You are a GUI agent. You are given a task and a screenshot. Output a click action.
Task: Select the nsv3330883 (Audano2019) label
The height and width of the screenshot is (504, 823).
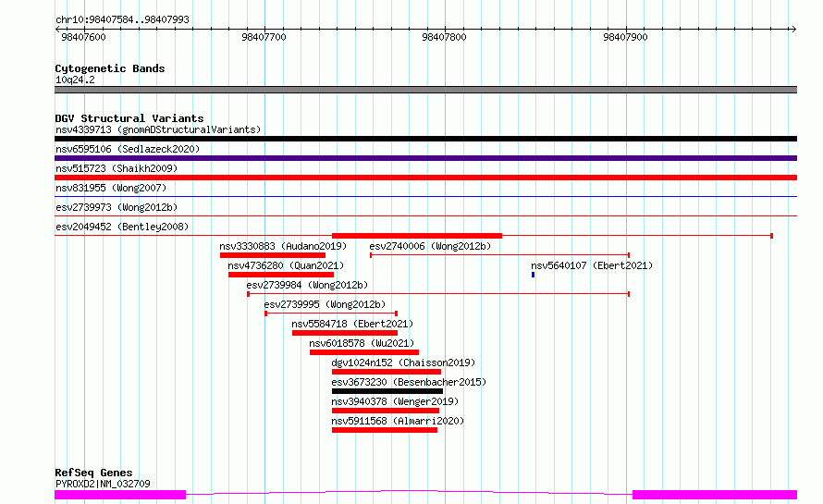(283, 246)
